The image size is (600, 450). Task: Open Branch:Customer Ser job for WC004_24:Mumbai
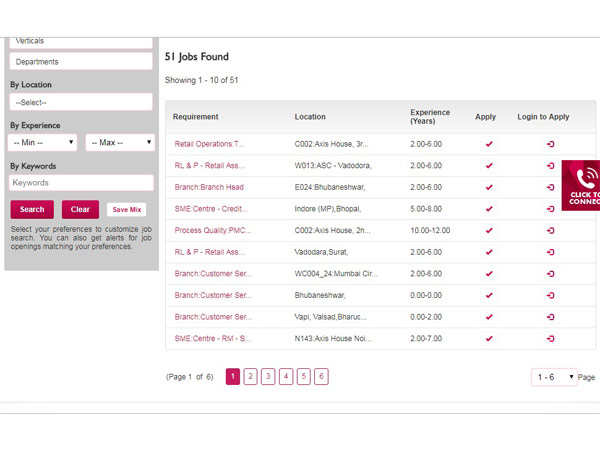coord(213,274)
